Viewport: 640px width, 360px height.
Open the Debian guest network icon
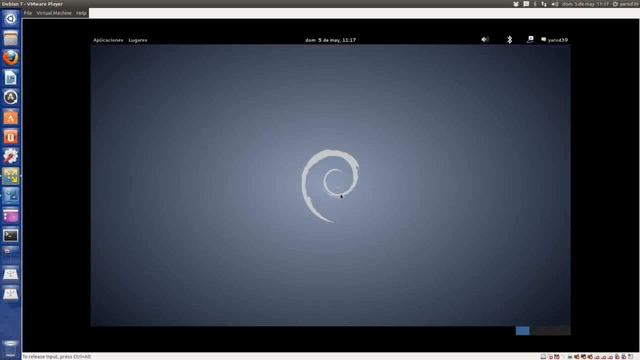pyautogui.click(x=530, y=40)
